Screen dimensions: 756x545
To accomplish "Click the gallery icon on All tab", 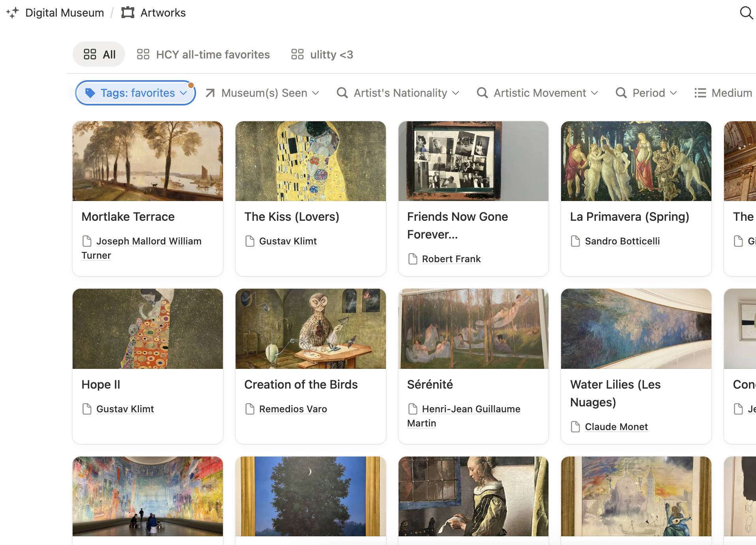I will [90, 54].
